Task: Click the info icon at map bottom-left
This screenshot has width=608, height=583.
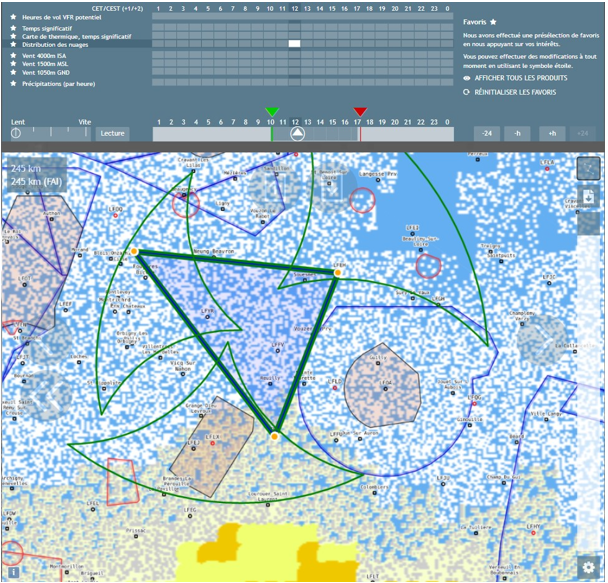Action: [15, 573]
